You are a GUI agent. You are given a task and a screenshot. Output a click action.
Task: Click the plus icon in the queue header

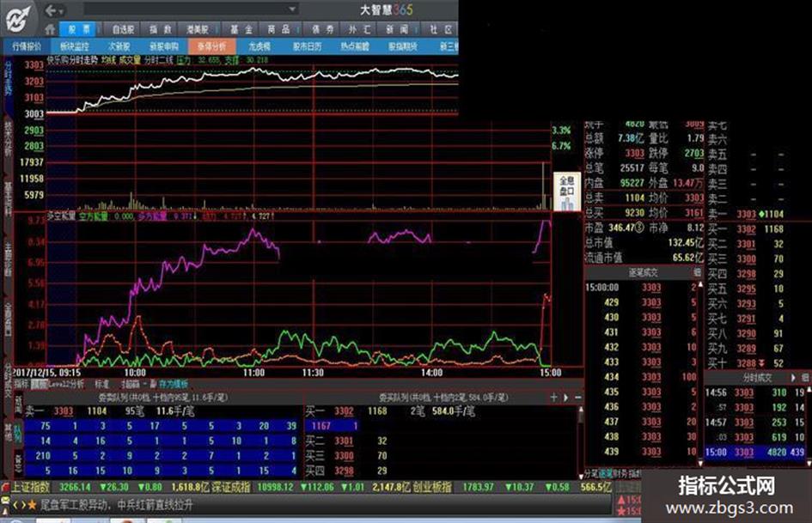tap(553, 398)
